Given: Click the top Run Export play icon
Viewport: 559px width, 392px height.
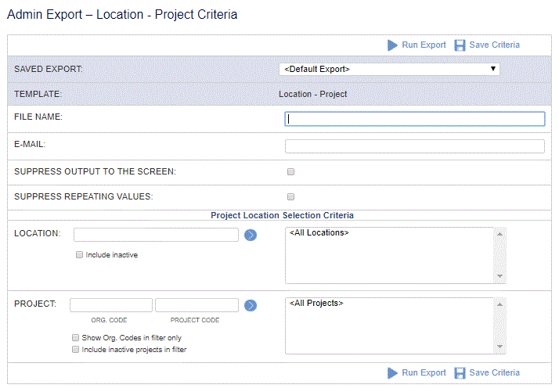Looking at the screenshot, I should pyautogui.click(x=392, y=45).
